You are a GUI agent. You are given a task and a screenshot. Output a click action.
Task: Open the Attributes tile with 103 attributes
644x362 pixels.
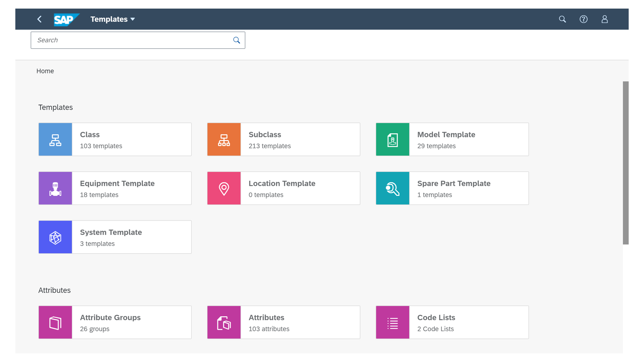pyautogui.click(x=284, y=322)
